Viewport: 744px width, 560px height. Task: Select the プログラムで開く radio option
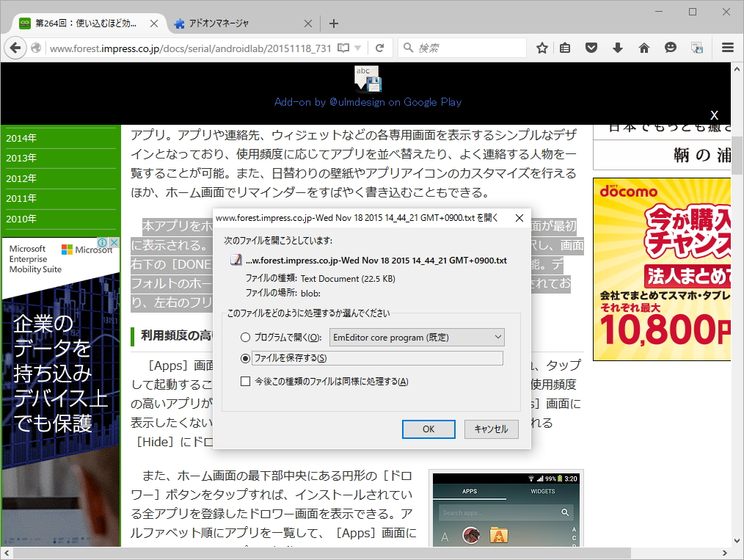246,337
